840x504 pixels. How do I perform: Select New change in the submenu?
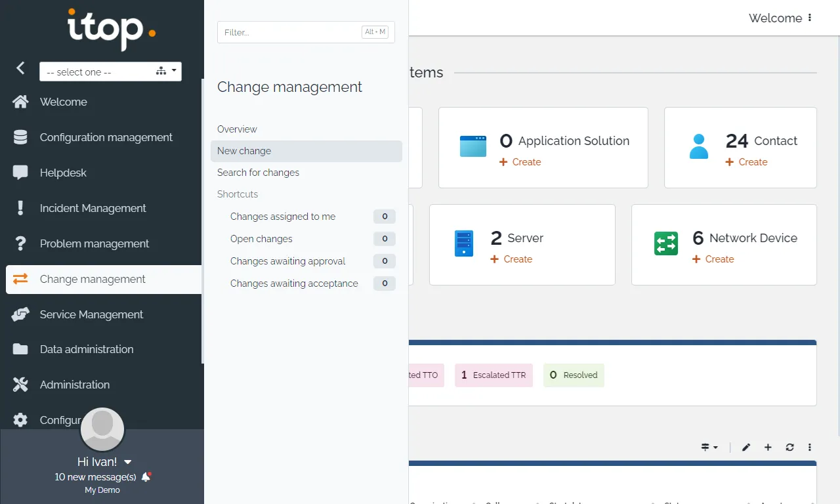(306, 151)
